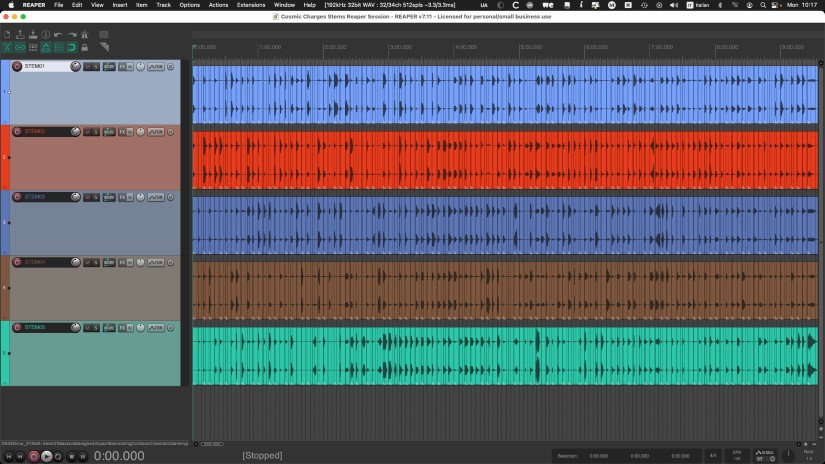The width and height of the screenshot is (825, 464).
Task: Solo the STEM02 track
Action: (x=96, y=131)
